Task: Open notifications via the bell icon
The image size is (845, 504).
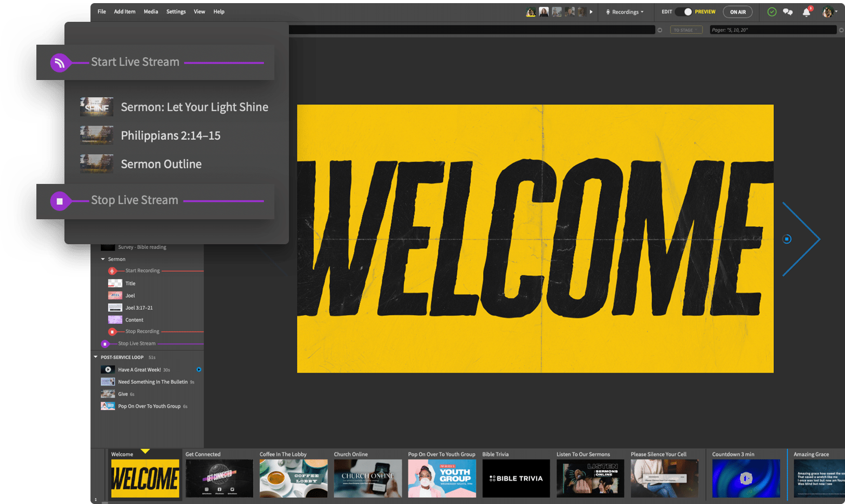Action: tap(806, 12)
